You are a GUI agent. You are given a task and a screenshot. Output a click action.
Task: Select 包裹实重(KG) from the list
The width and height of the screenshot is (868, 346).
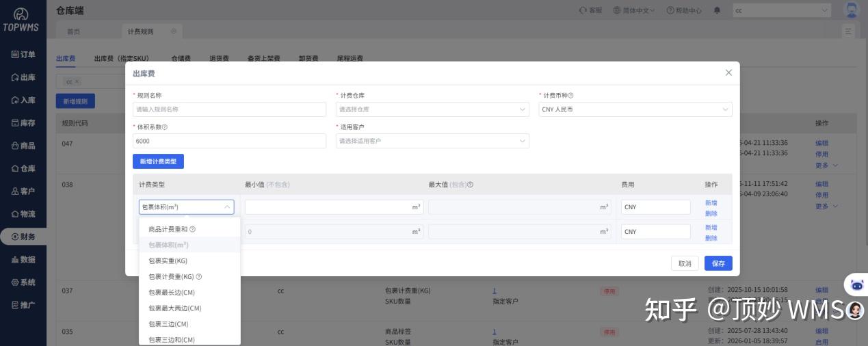[x=189, y=261]
